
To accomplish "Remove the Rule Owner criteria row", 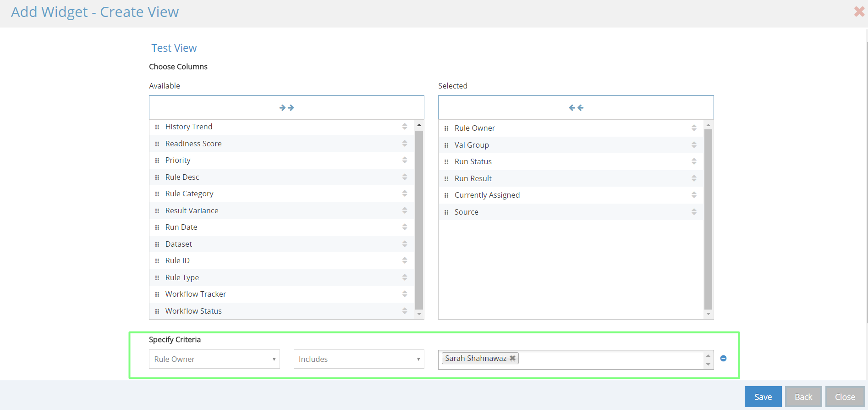I will (x=723, y=358).
